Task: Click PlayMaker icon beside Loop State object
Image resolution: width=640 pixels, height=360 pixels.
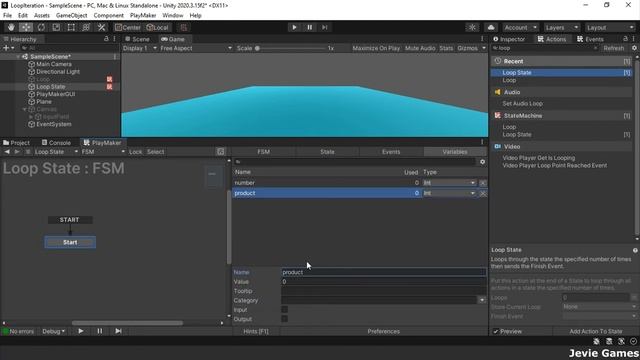Action: 109,87
